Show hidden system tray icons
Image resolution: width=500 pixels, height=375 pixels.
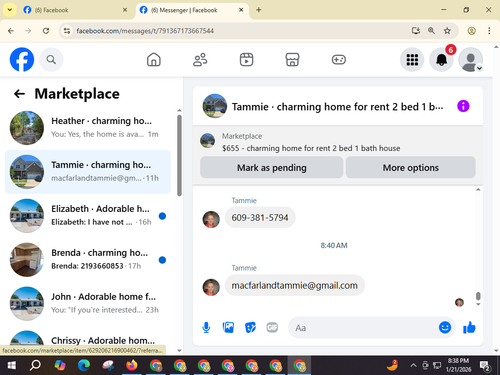point(413,366)
